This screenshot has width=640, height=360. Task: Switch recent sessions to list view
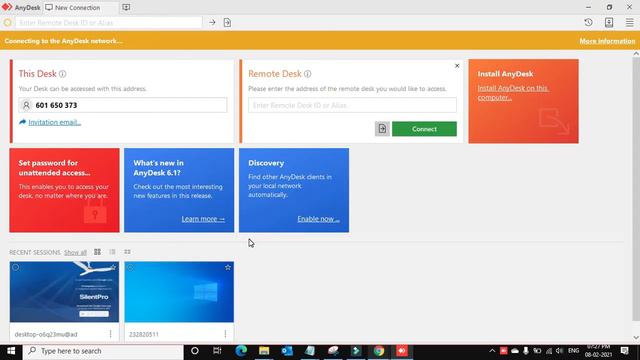112,252
